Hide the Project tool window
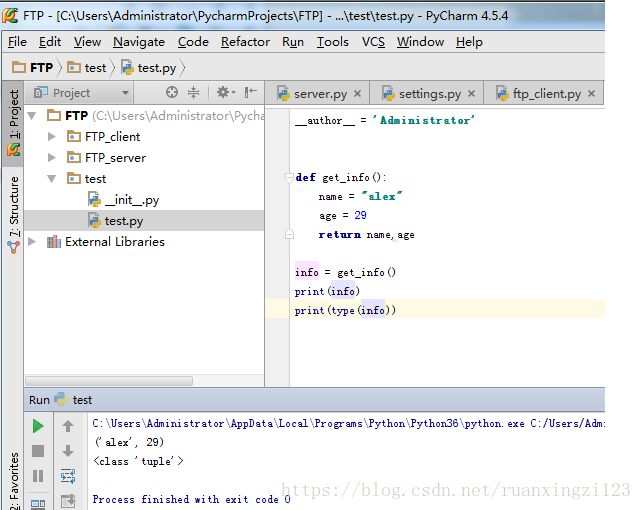 [x=251, y=93]
